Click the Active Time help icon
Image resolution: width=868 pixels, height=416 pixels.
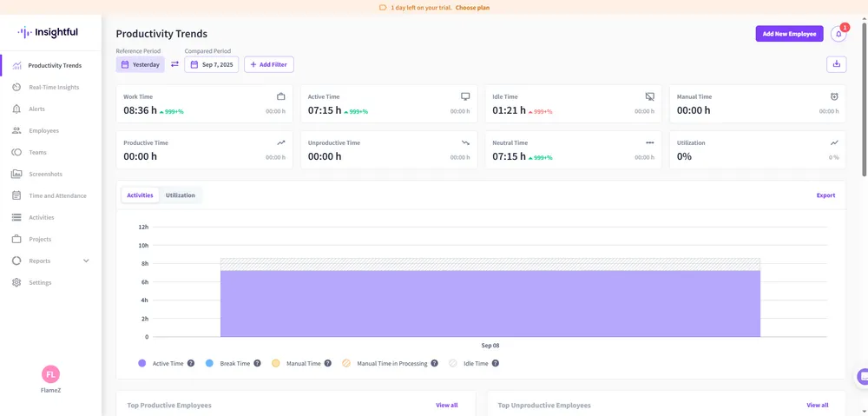(191, 363)
